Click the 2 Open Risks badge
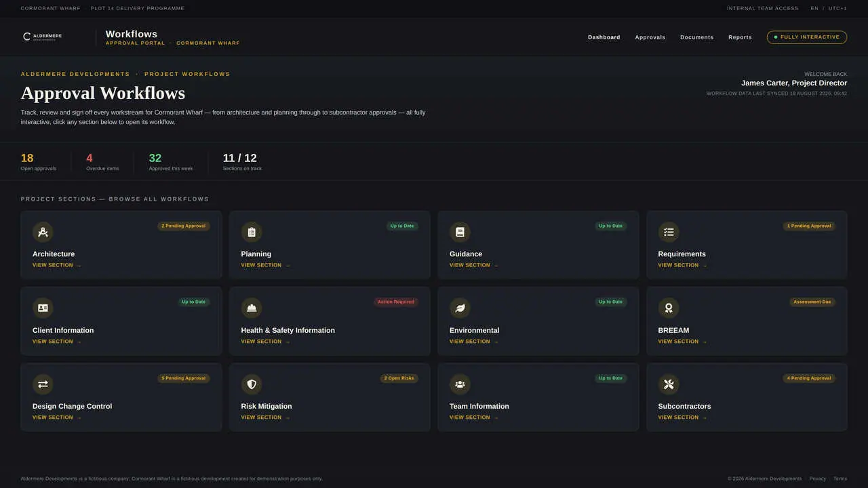The height and width of the screenshot is (488, 868). [399, 378]
